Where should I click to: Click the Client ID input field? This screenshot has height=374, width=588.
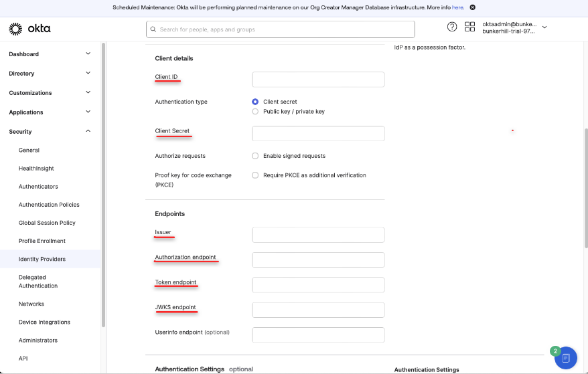[x=318, y=80]
